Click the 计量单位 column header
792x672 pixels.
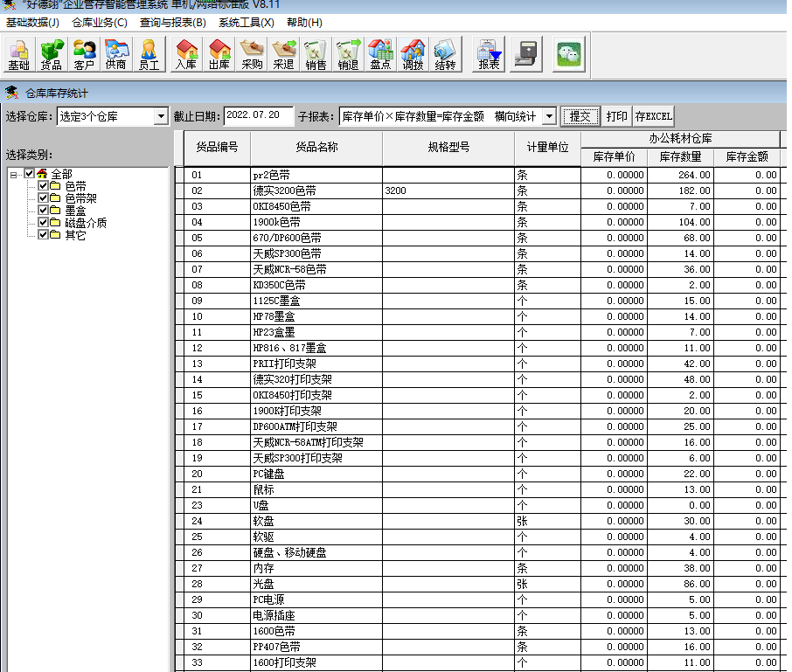point(547,148)
